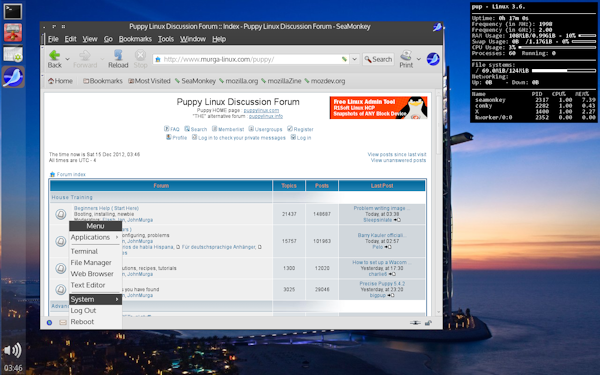Open the Home bookmark on the personal toolbar
The image size is (600, 375).
[x=60, y=81]
